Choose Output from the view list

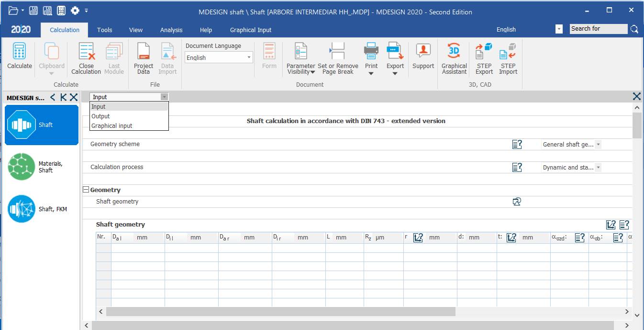point(129,116)
